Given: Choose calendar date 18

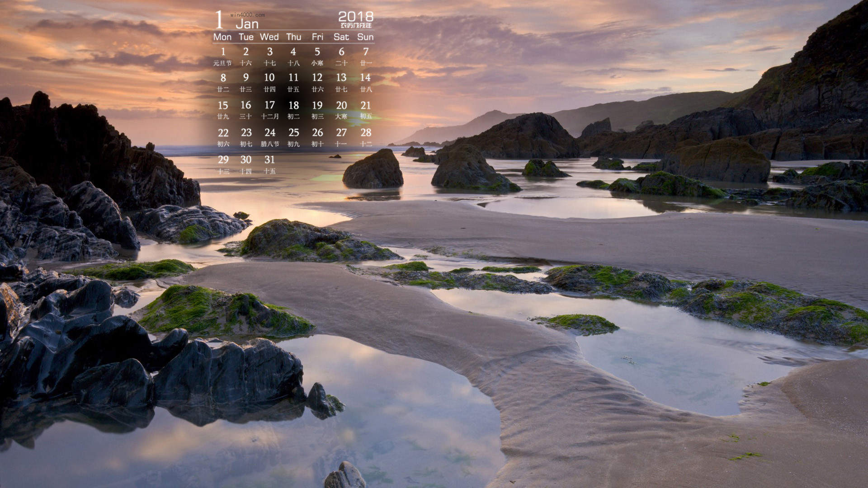Looking at the screenshot, I should [x=293, y=105].
